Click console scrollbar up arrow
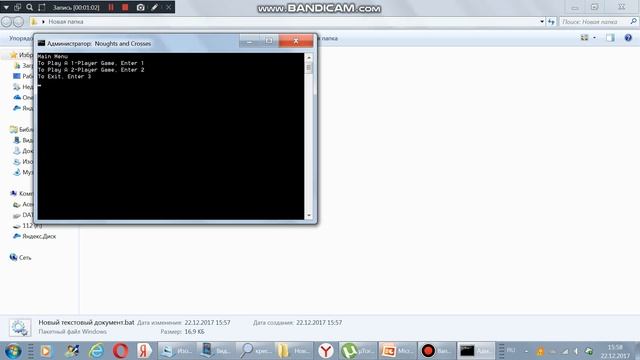The image size is (640, 360). pyautogui.click(x=309, y=58)
